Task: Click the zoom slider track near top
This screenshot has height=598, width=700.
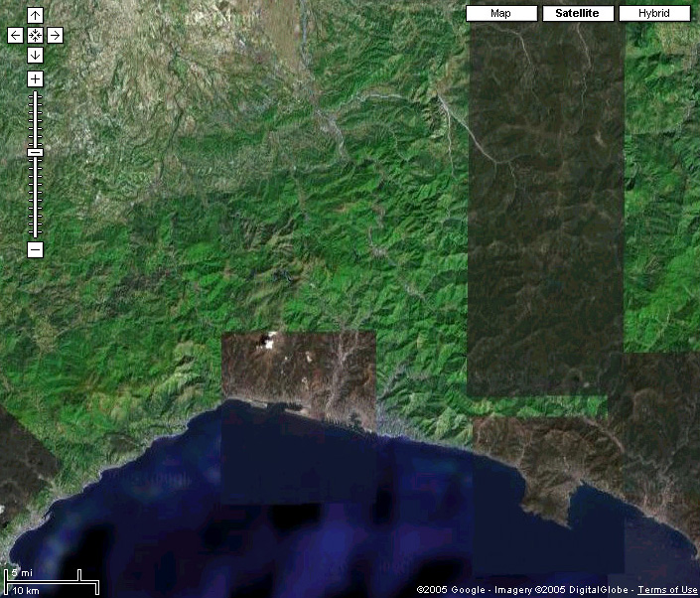Action: tap(35, 100)
